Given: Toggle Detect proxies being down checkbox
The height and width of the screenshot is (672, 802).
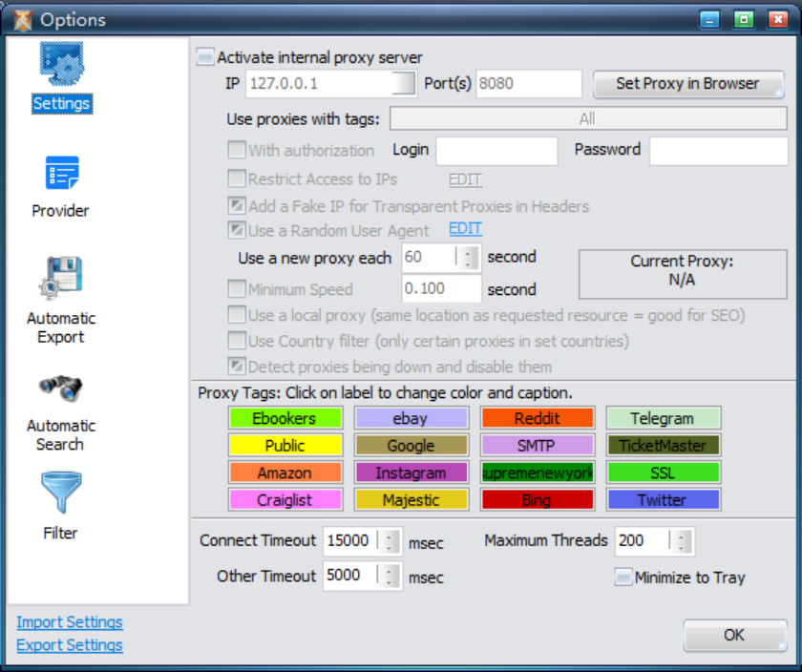Looking at the screenshot, I should [x=237, y=367].
